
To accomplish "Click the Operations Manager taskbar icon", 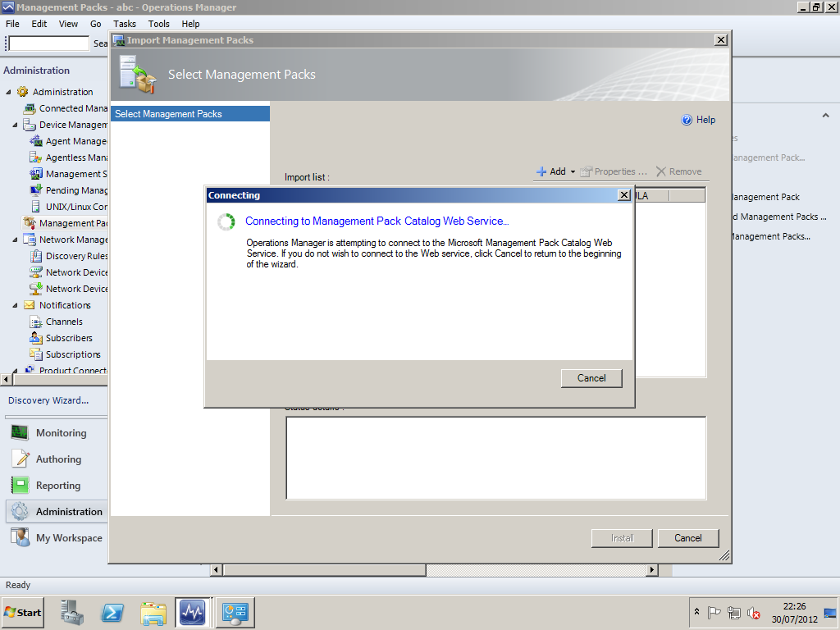I will [x=193, y=612].
